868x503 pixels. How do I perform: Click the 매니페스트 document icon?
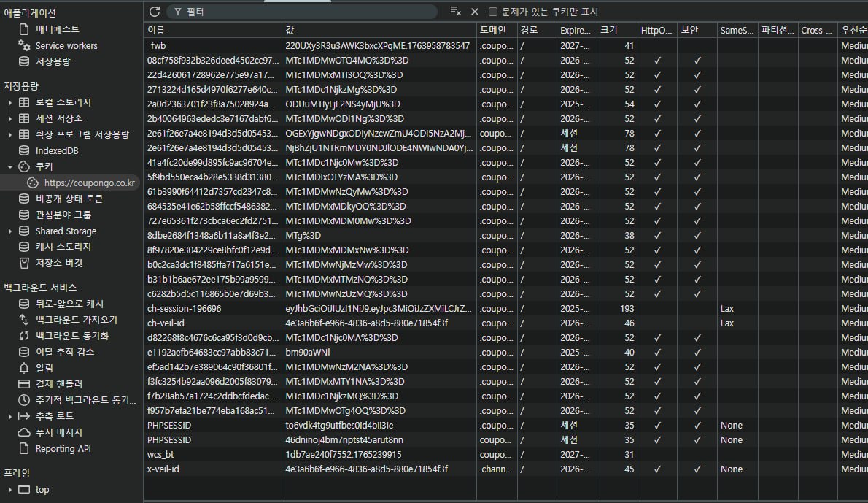pos(24,29)
